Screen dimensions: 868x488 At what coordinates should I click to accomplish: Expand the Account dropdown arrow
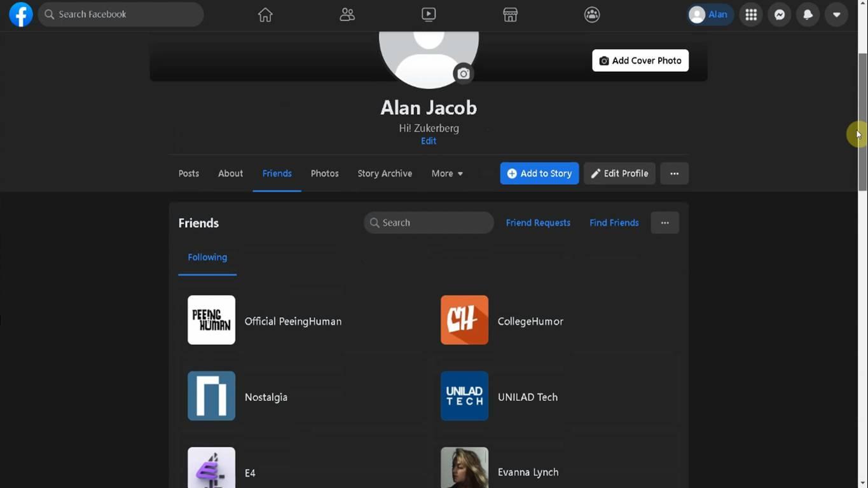point(837,15)
